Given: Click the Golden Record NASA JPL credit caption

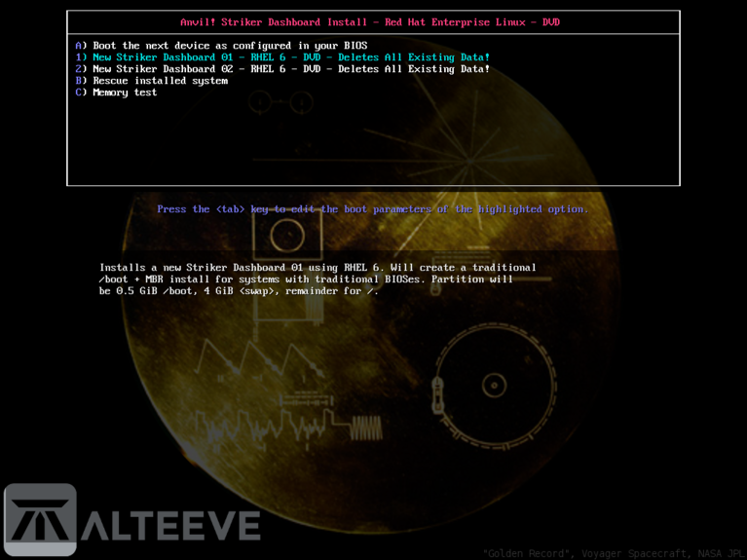Looking at the screenshot, I should [x=613, y=552].
